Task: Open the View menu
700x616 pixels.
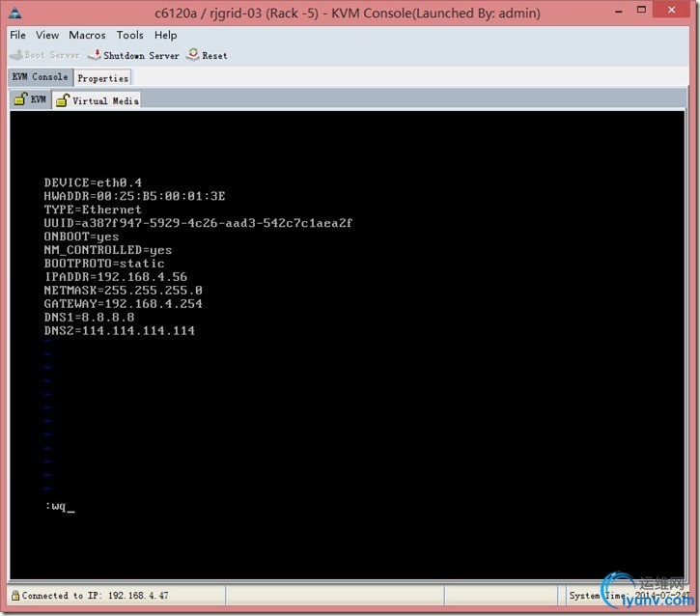Action: [x=47, y=35]
